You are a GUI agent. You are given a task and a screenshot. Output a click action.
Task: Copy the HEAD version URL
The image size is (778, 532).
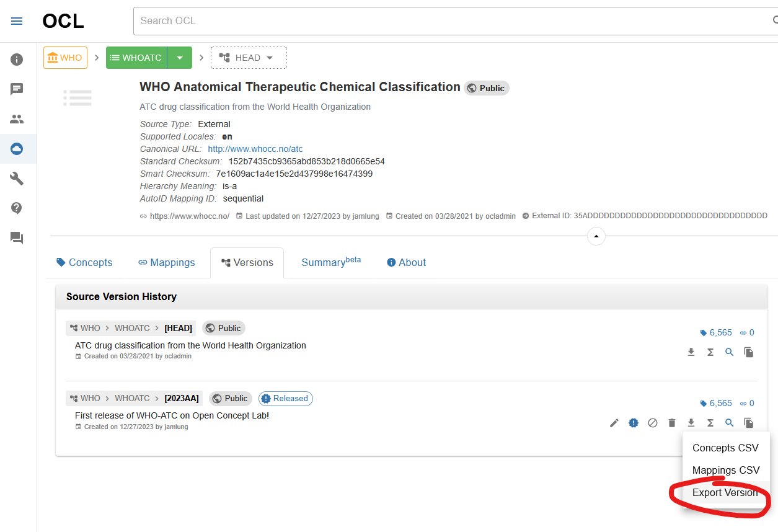(749, 352)
